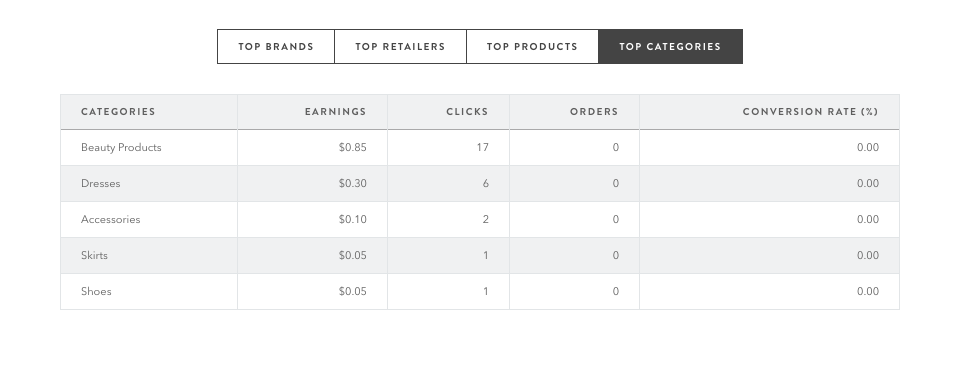
Task: Click the Top Categories tab
Action: coord(670,47)
